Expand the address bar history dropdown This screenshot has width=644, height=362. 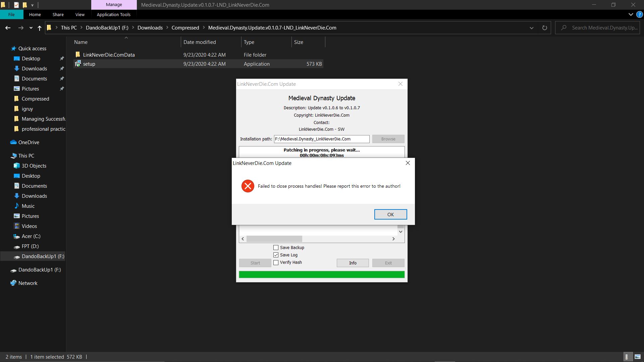(x=531, y=28)
